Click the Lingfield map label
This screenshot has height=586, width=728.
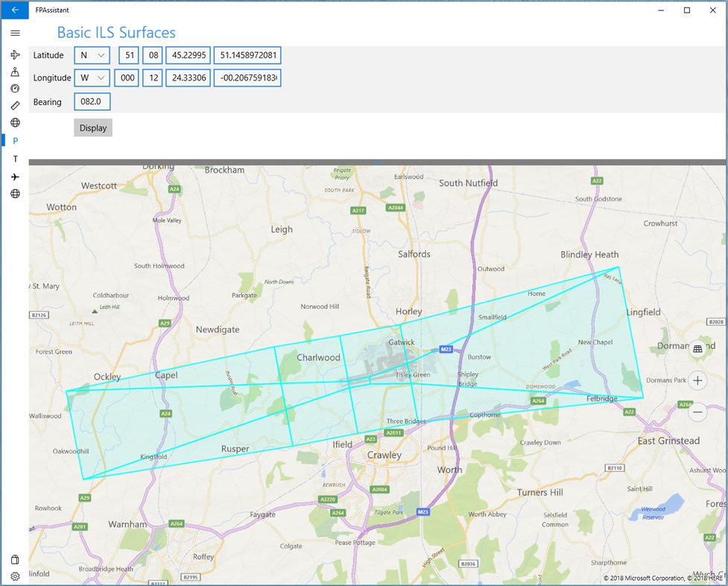[644, 312]
